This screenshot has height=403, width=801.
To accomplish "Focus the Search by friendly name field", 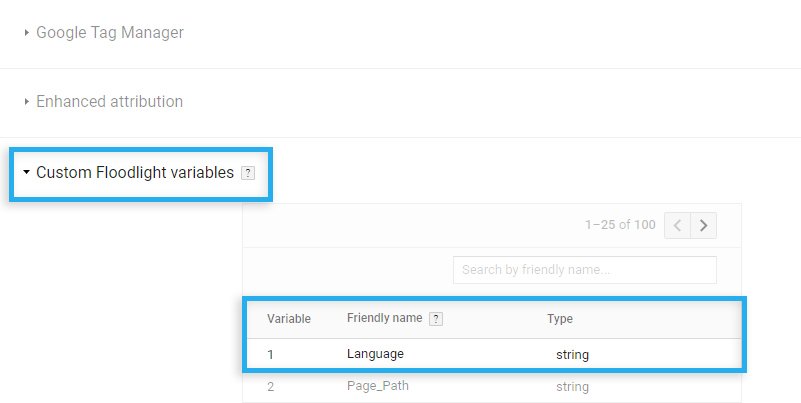I will point(585,270).
